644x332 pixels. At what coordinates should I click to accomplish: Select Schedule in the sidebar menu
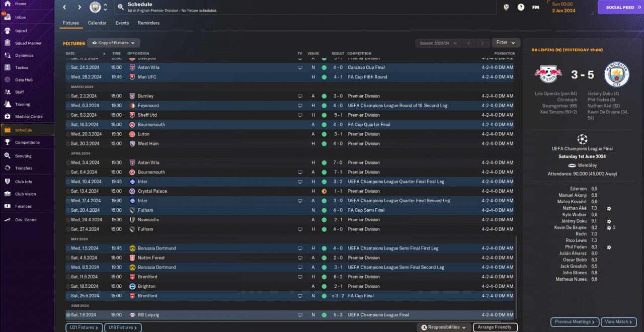click(27, 130)
